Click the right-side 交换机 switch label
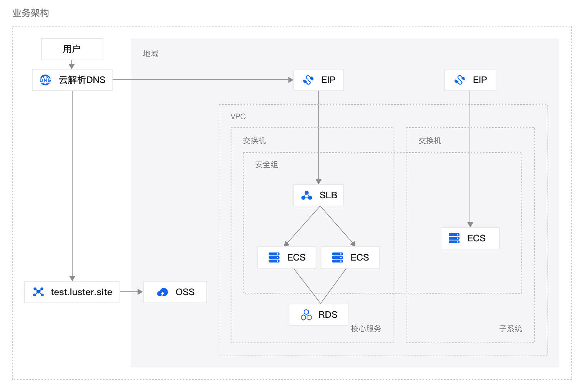This screenshot has height=392, width=584. (430, 141)
